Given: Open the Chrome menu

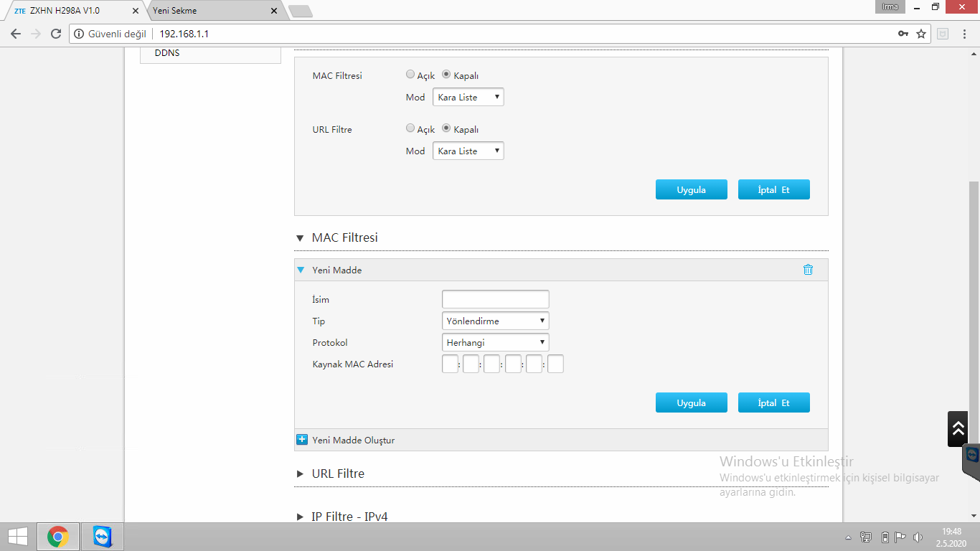Looking at the screenshot, I should (x=965, y=34).
